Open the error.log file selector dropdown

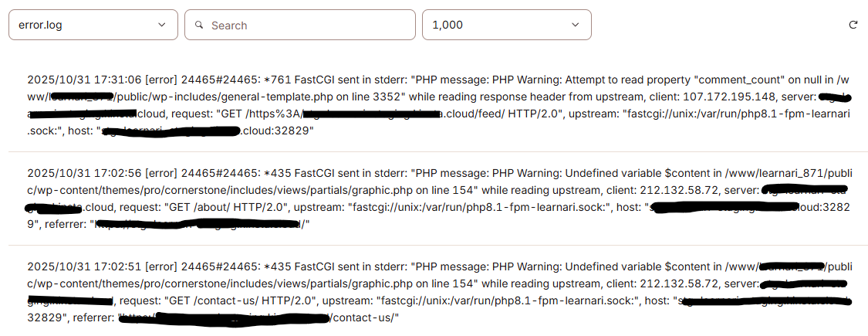pyautogui.click(x=93, y=25)
